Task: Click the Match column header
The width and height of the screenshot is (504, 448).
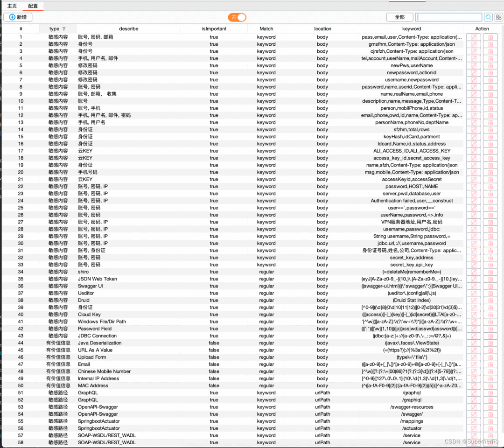Action: 266,28
